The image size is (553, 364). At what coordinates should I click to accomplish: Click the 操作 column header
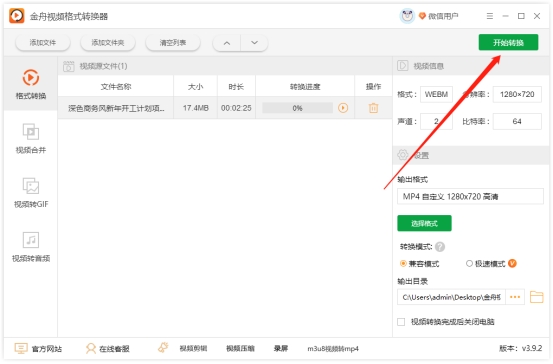coord(373,86)
